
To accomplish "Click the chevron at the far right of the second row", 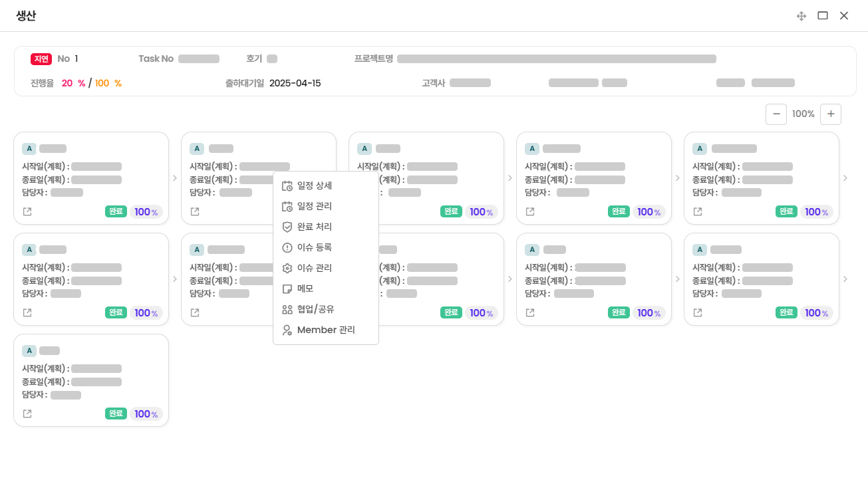I will coord(845,279).
